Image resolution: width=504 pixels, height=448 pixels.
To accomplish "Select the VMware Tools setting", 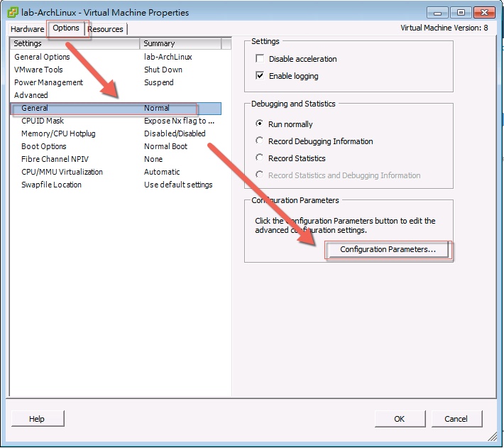I will 38,70.
